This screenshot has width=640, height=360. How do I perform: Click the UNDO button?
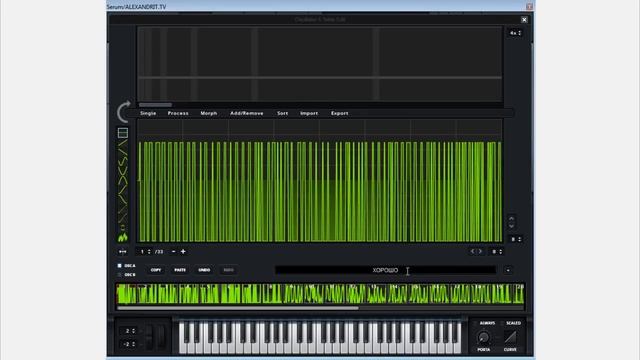(204, 270)
